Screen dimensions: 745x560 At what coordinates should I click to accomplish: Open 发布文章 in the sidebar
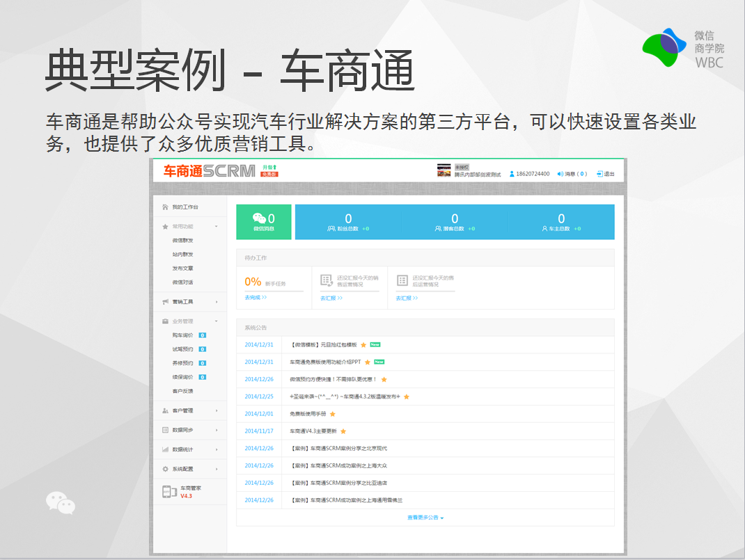coord(182,269)
